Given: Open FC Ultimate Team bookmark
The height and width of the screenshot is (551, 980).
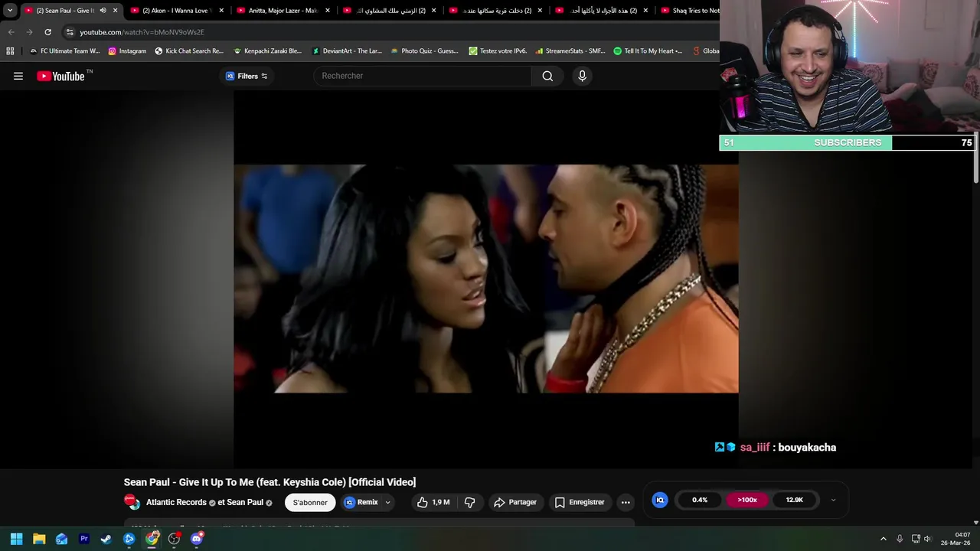Looking at the screenshot, I should (64, 51).
